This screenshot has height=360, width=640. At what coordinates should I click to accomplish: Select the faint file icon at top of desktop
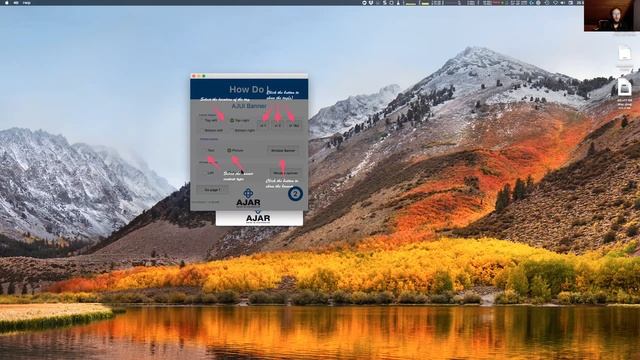click(624, 53)
